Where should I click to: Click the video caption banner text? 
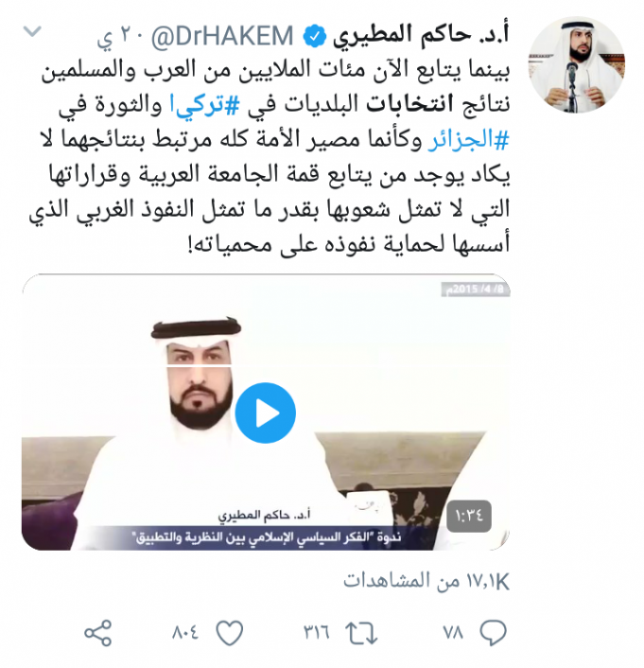269,537
